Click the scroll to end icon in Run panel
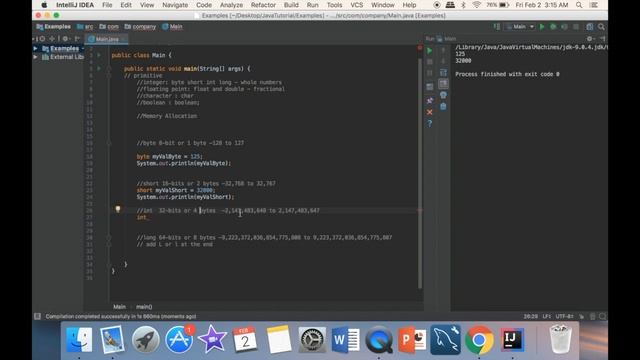 coord(443,84)
